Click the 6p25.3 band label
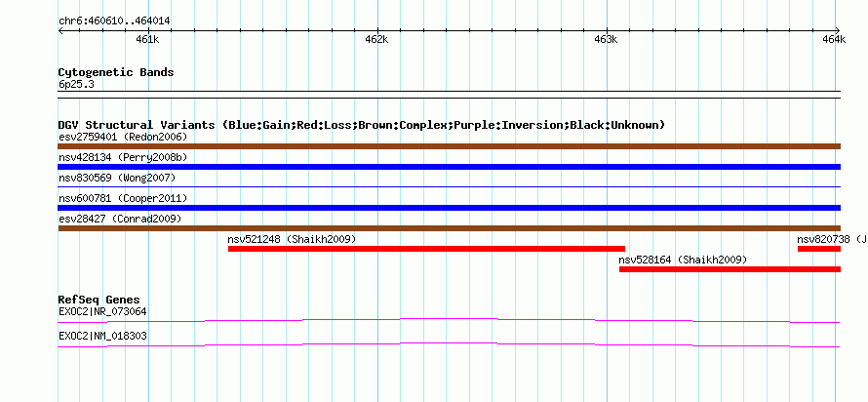868x402 pixels. [76, 84]
